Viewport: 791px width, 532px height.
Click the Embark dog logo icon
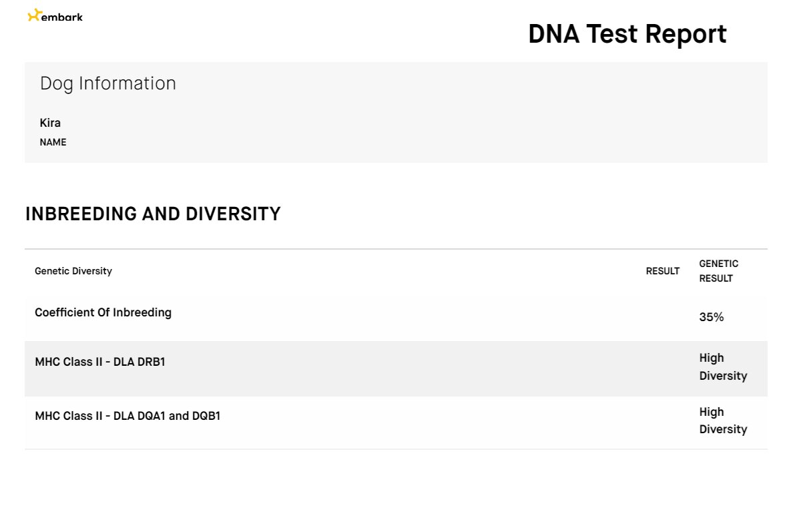pyautogui.click(x=34, y=15)
